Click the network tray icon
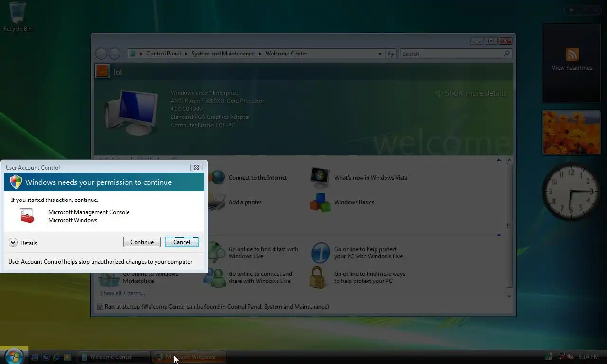Screen dimensions: 607x364 tap(561, 356)
